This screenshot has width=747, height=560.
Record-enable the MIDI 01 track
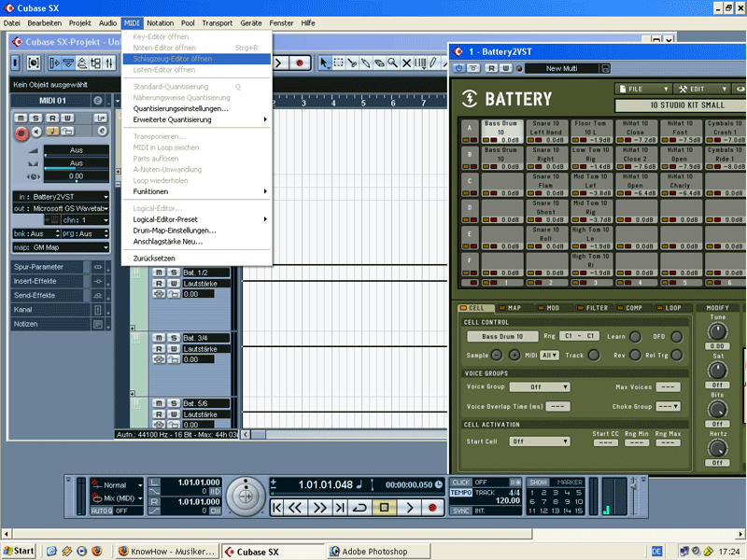21,133
